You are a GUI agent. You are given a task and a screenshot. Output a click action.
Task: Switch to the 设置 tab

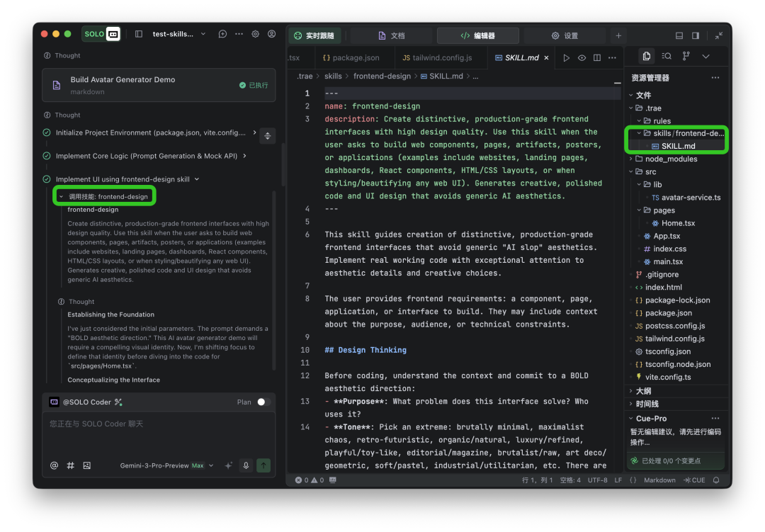tap(565, 35)
